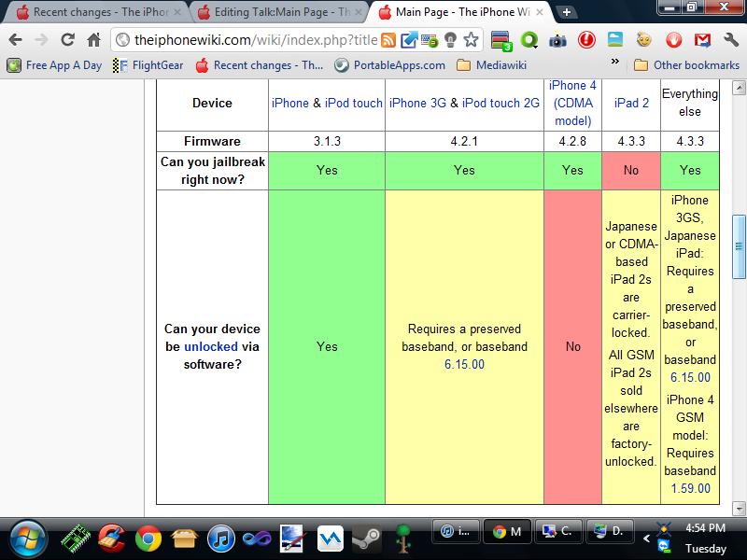Open iTunes from the taskbar
This screenshot has height=560, width=747.
pos(221,539)
